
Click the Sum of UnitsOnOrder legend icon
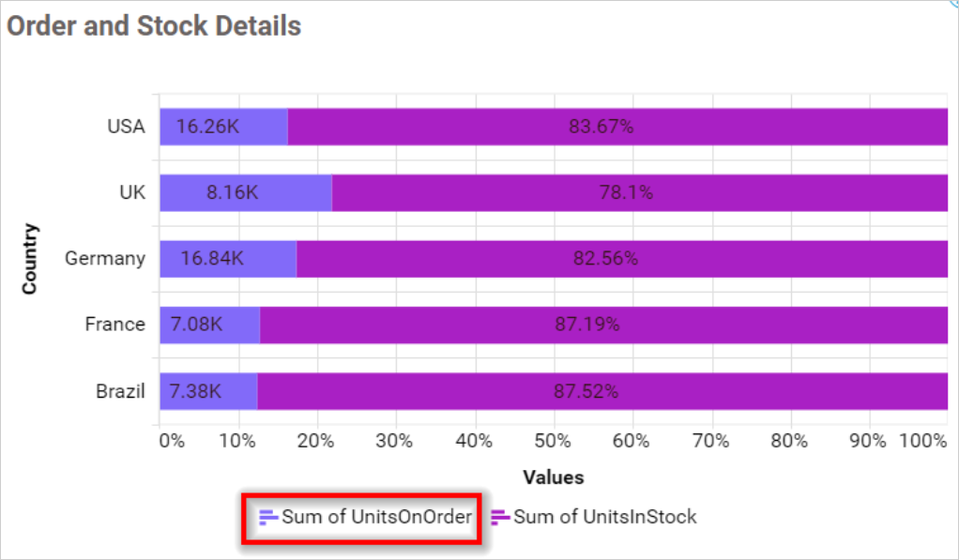click(268, 517)
